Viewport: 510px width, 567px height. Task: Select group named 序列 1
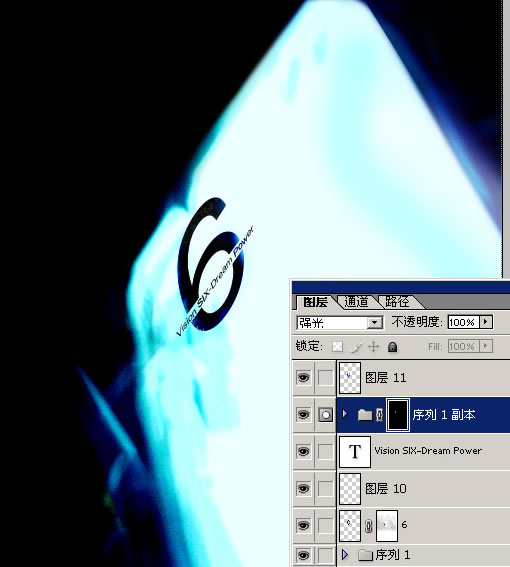point(392,555)
